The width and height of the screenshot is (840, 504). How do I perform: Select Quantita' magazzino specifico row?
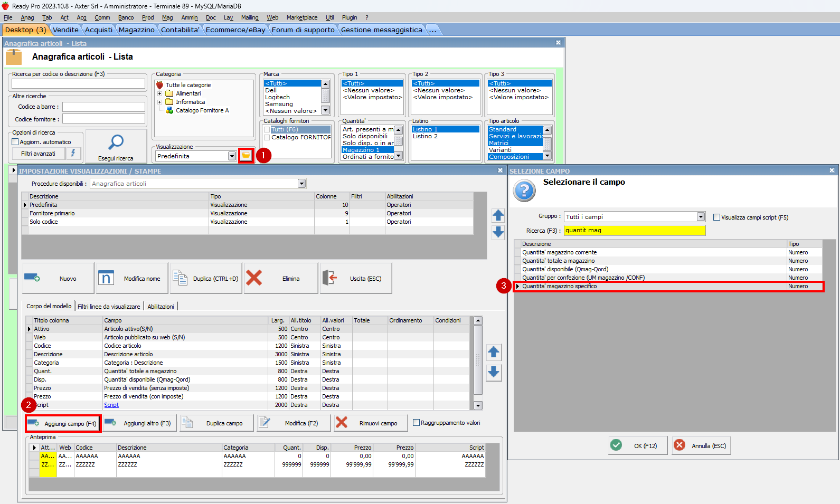tap(668, 286)
